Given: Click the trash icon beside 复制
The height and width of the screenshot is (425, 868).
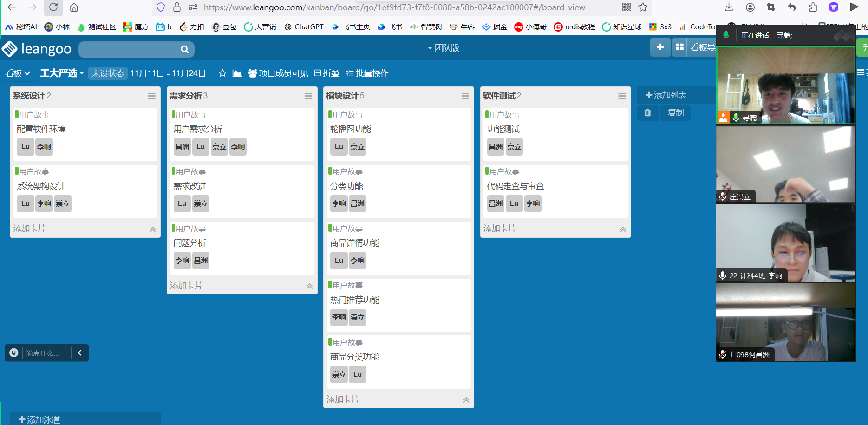Looking at the screenshot, I should pyautogui.click(x=647, y=113).
